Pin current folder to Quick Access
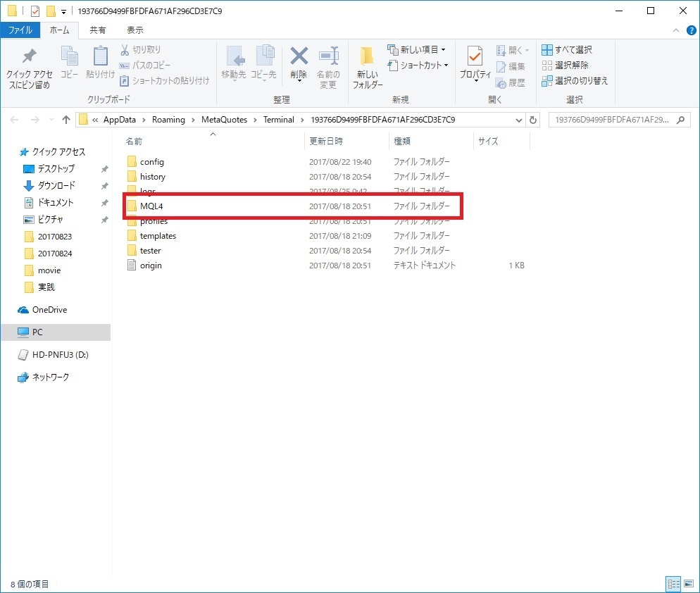Image resolution: width=700 pixels, height=593 pixels. [x=27, y=67]
